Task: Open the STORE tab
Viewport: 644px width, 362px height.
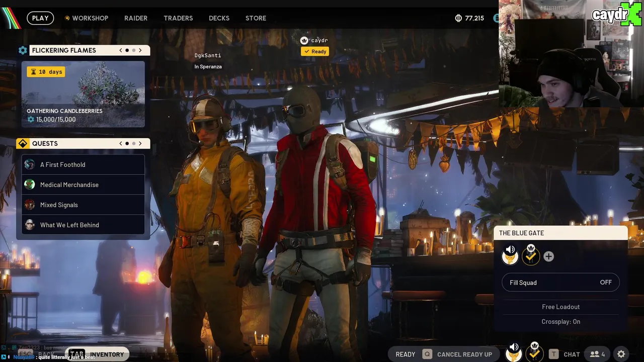Action: 256,18
